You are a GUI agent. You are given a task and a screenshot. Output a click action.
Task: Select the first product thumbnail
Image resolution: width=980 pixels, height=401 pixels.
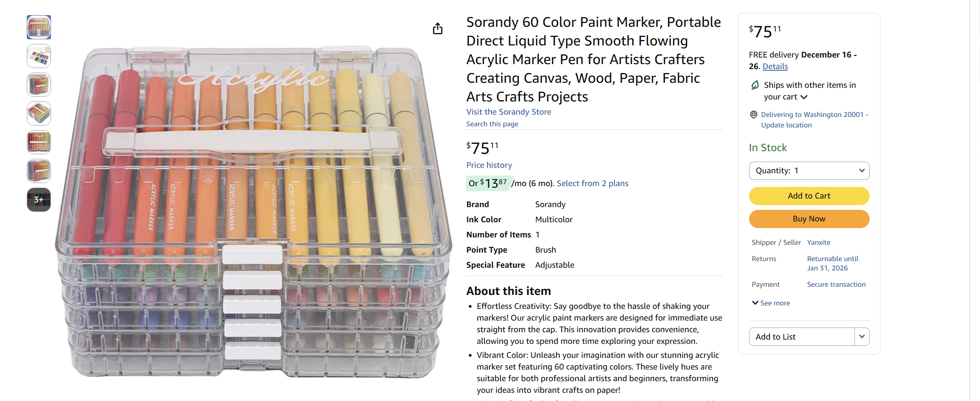coord(38,27)
